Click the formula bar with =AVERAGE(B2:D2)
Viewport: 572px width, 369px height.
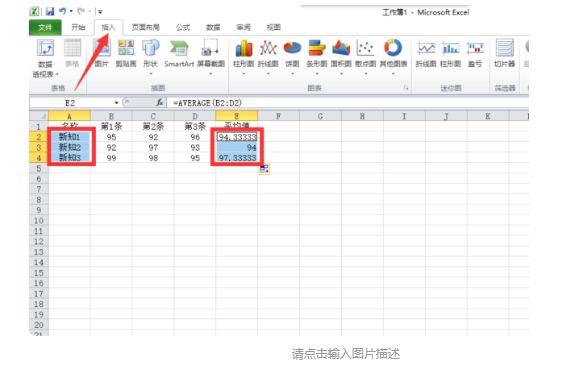[x=347, y=103]
